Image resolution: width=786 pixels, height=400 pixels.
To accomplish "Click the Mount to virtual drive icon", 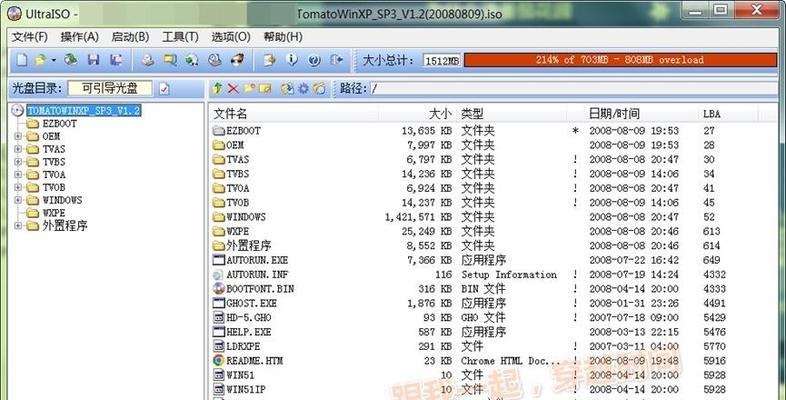I will pos(215,60).
